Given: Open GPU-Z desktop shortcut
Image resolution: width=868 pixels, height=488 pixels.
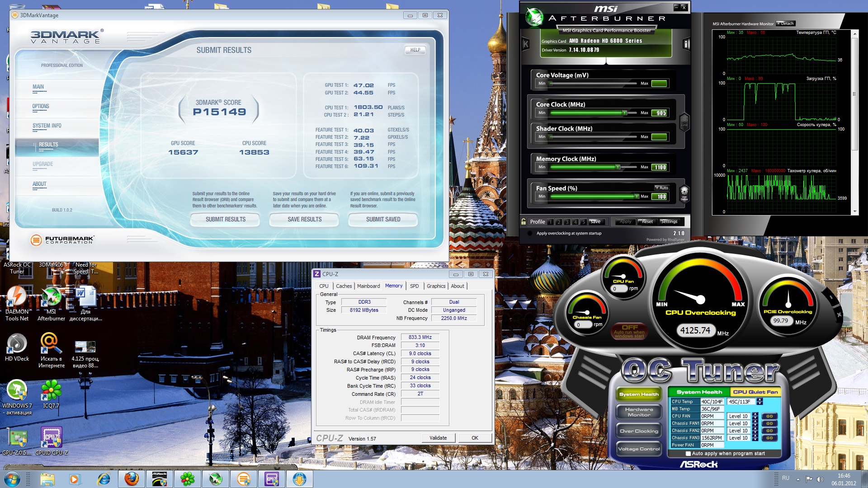Looking at the screenshot, I should pos(17,441).
